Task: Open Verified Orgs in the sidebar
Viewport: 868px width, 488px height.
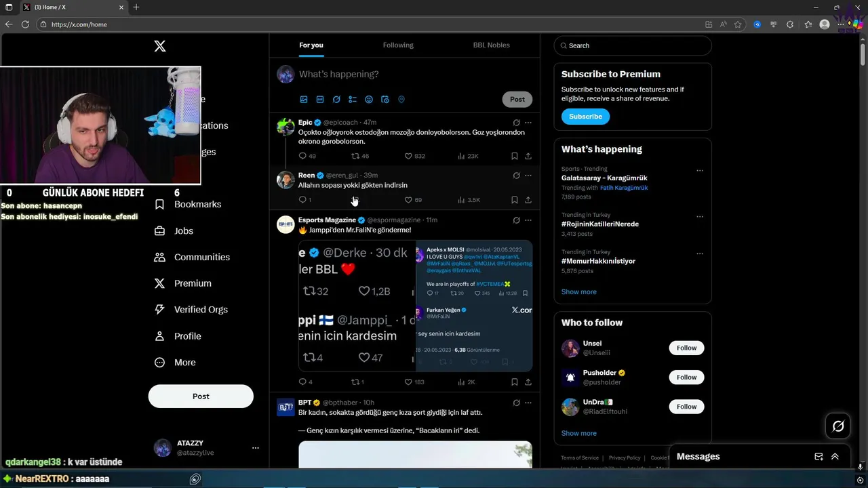Action: (191, 310)
